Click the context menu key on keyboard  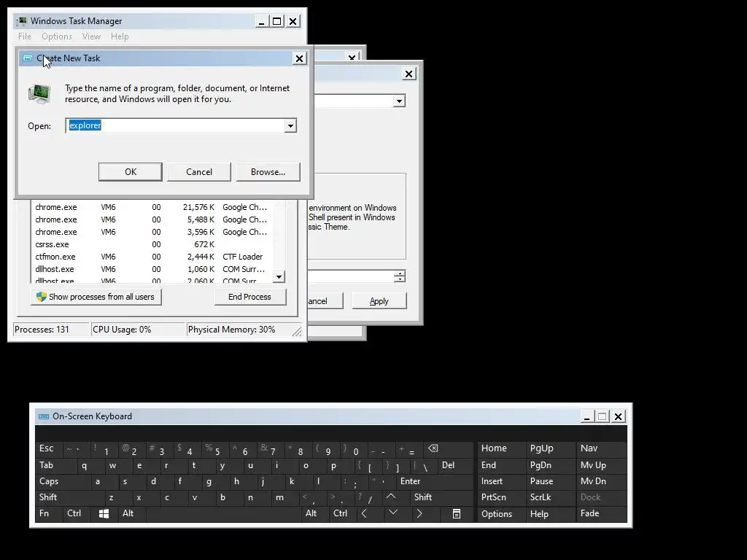457,513
